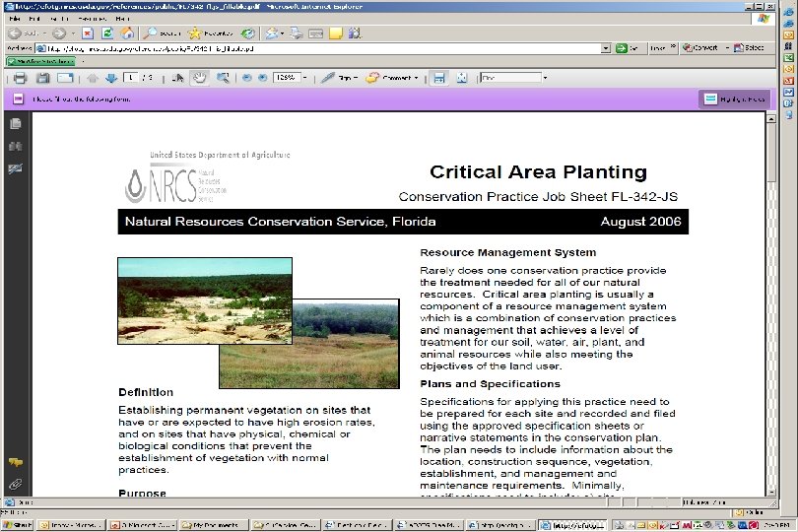Click the yellow note icon in IE toolbar
Screen dimensions: 798x532
coord(336,33)
